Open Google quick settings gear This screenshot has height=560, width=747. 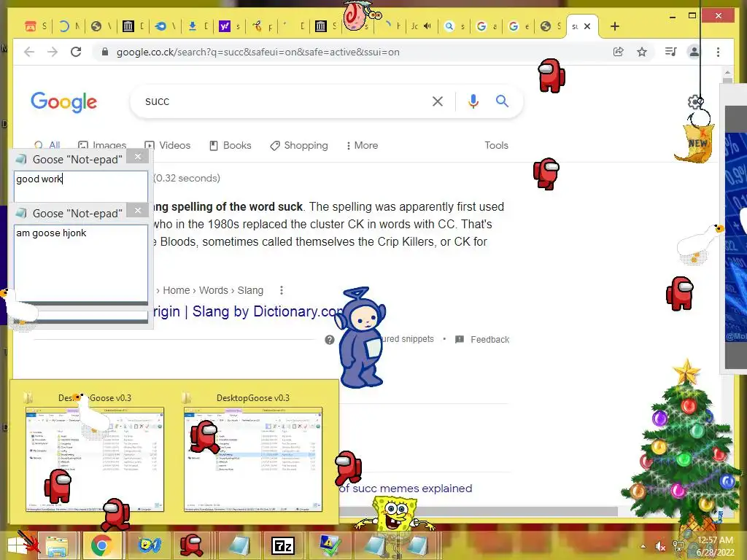point(695,101)
